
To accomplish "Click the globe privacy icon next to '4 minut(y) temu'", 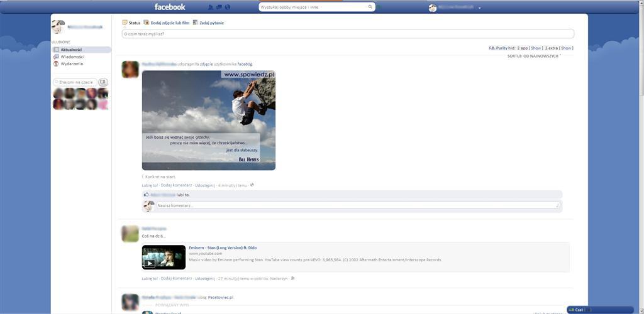I will pyautogui.click(x=252, y=185).
